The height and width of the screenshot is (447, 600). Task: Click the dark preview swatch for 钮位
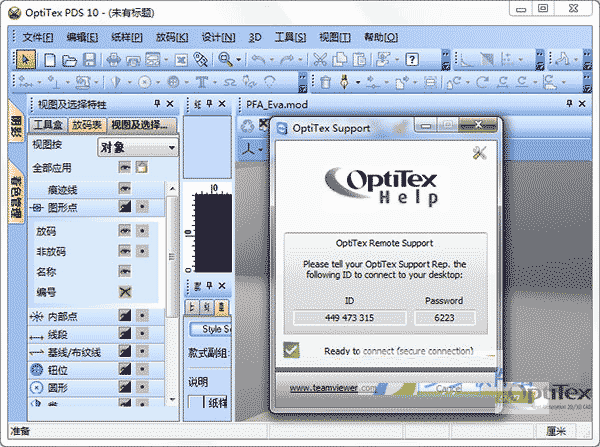(125, 369)
